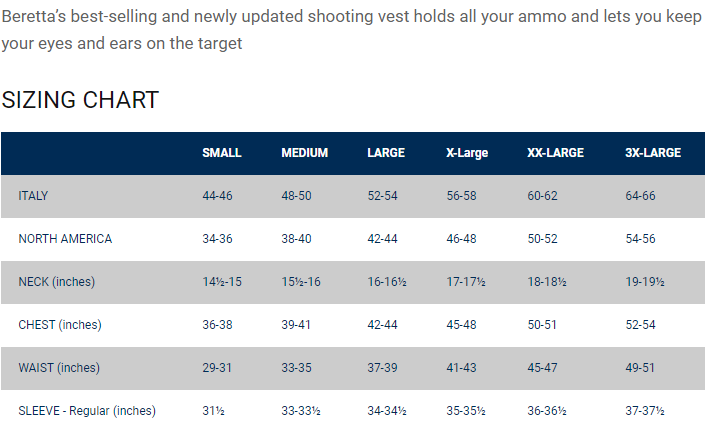This screenshot has height=433, width=708.
Task: Click the XX-LARGE column header
Action: [x=555, y=153]
